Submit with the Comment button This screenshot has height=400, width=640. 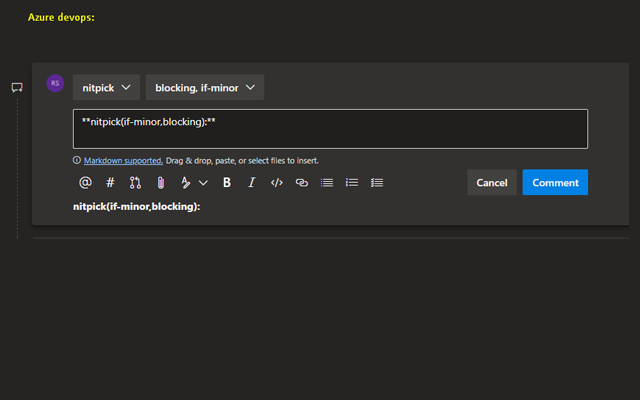[555, 182]
